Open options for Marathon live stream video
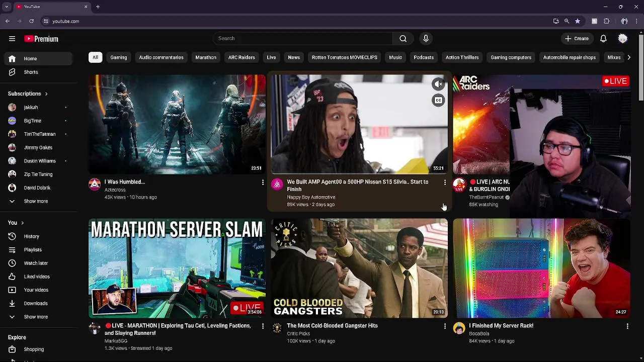Screen dimensions: 644x362 click(262, 326)
